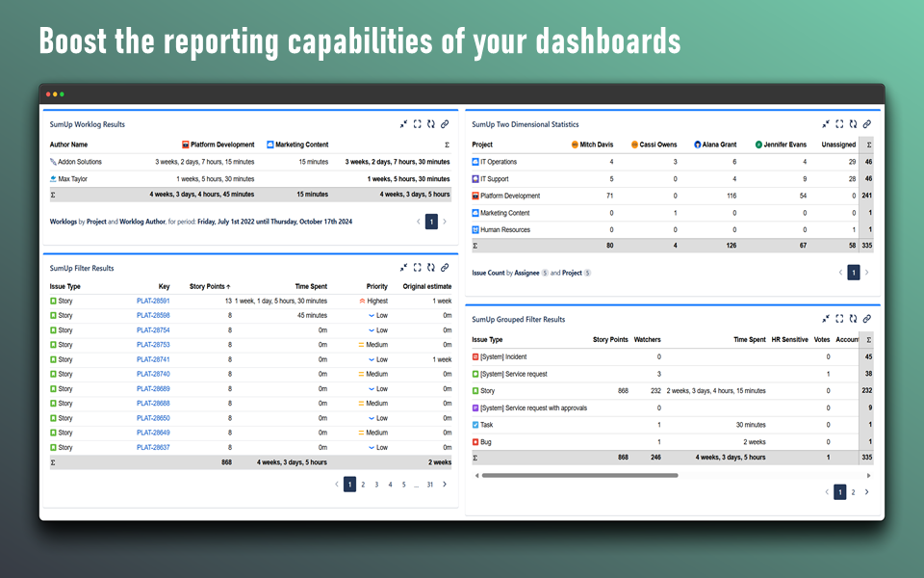Refresh the SumUp Grouped Filter Results gadget
The height and width of the screenshot is (578, 924).
tap(853, 319)
